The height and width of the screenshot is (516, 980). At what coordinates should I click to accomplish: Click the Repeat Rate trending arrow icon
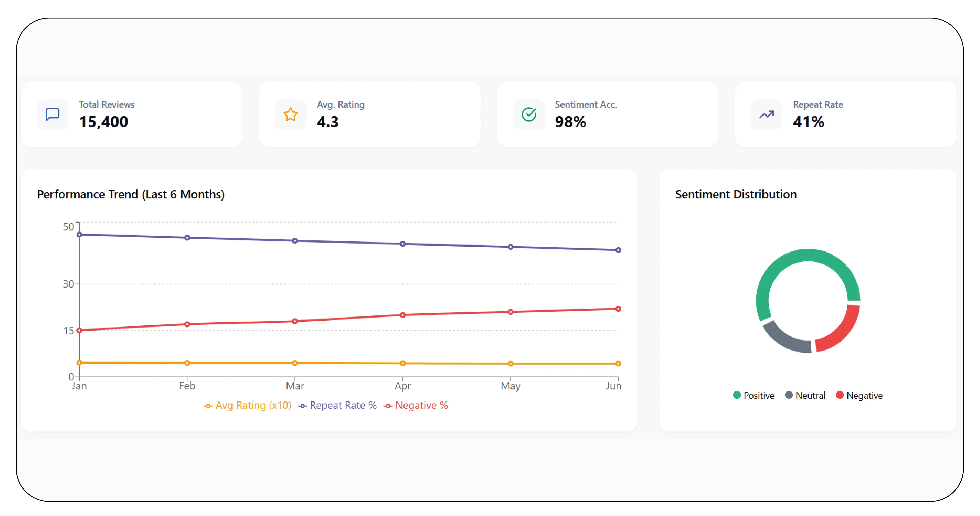coord(767,114)
